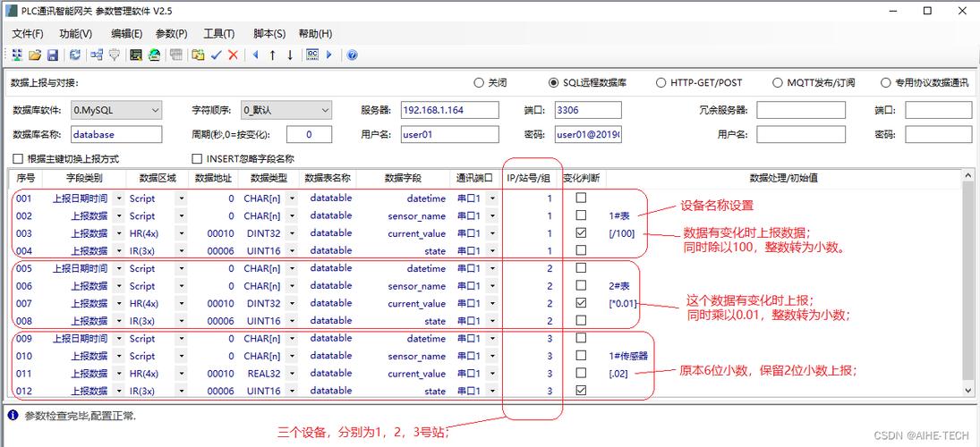
Task: Click the grayed serial plug toolbar icon
Action: coord(114,55)
